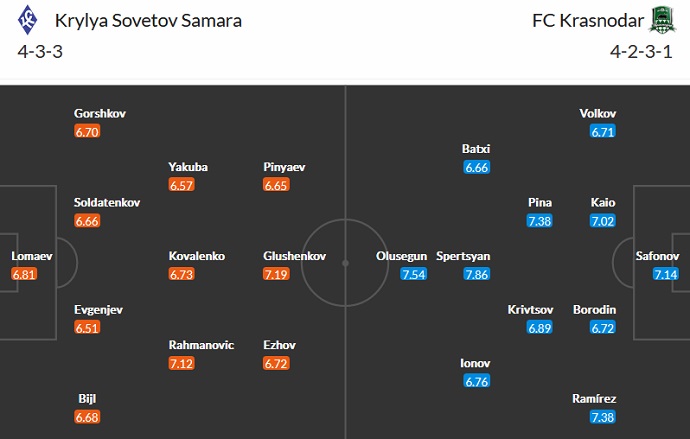Select goalkeeper Lomaev's 6.81 rating badge
Viewport: 690px width, 439px height.
pyautogui.click(x=24, y=273)
